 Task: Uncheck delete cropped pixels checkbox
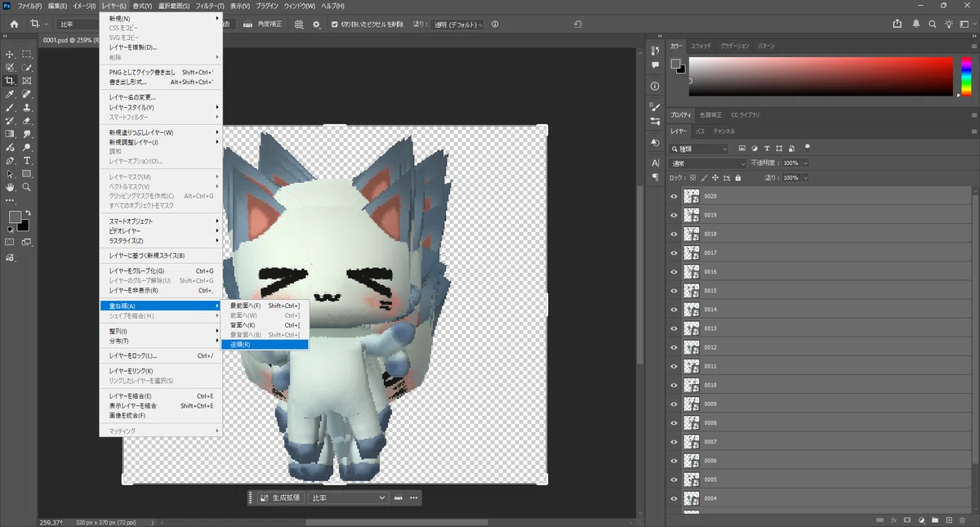[334, 25]
